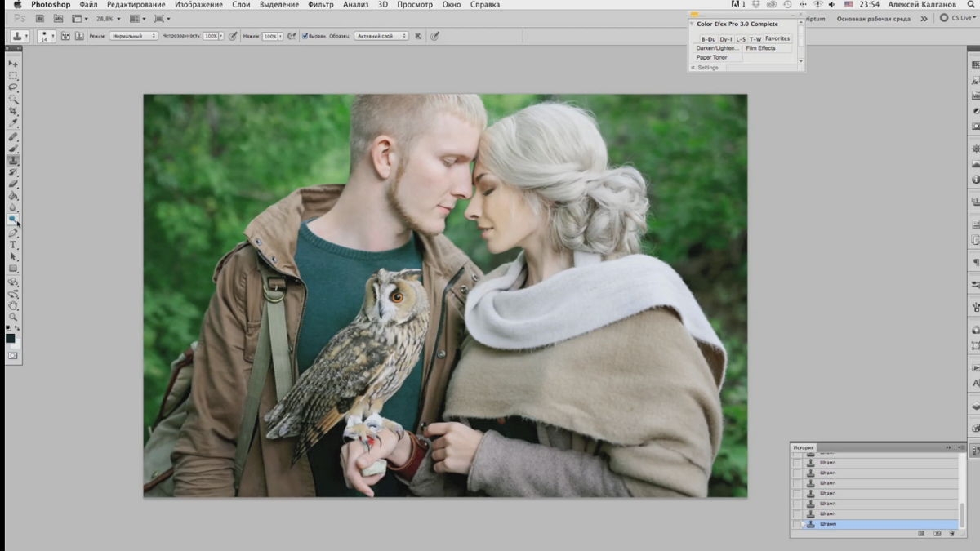Enable airbrush mode next to Нажим
Viewport: 980px width, 551px height.
click(x=292, y=36)
